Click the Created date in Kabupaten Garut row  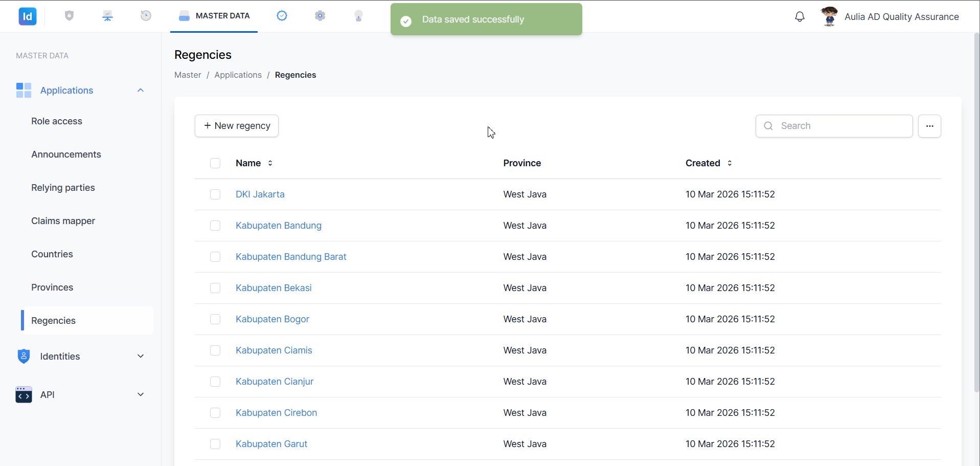tap(730, 444)
